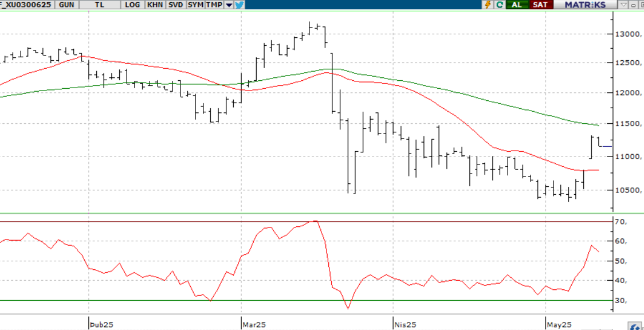This screenshot has height=330, width=644.
Task: Toggle the TMP option
Action: click(x=214, y=5)
